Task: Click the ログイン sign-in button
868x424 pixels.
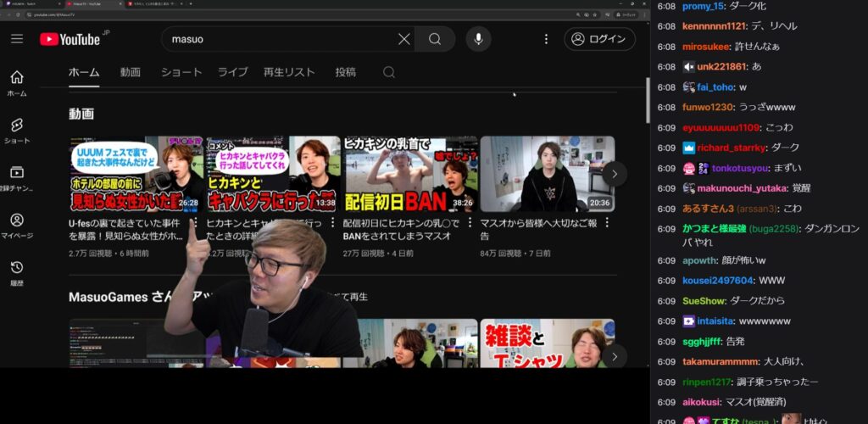Action: point(599,39)
